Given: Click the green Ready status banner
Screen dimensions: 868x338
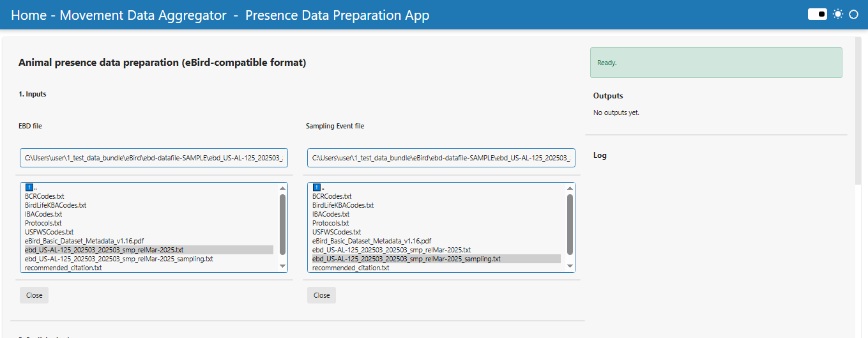Looking at the screenshot, I should tap(716, 63).
